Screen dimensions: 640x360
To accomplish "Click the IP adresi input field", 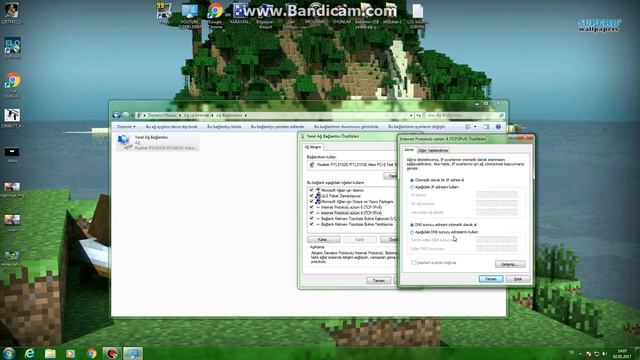I will click(497, 195).
